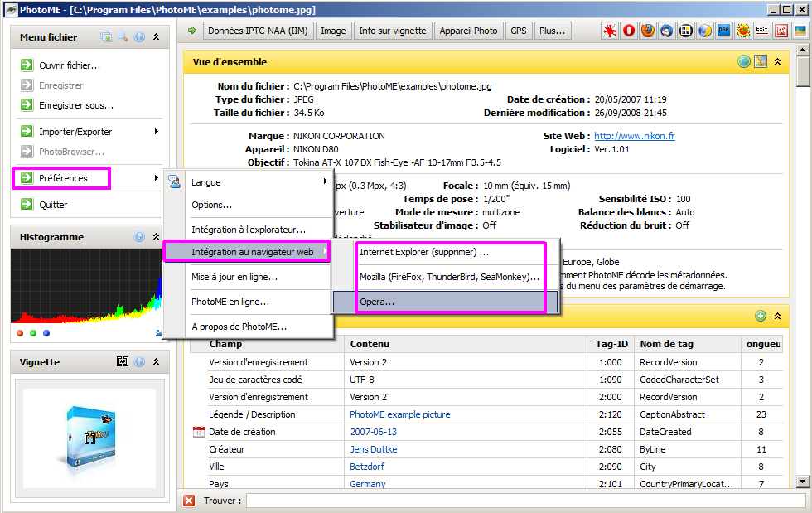
Task: Click the help icon in Menu fichier header
Action: [139, 36]
